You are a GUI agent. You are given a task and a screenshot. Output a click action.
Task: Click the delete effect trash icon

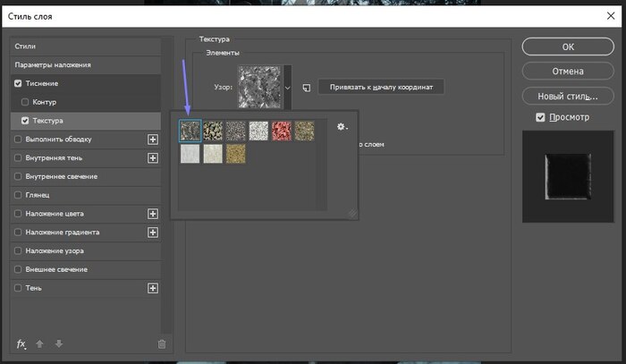pos(162,343)
